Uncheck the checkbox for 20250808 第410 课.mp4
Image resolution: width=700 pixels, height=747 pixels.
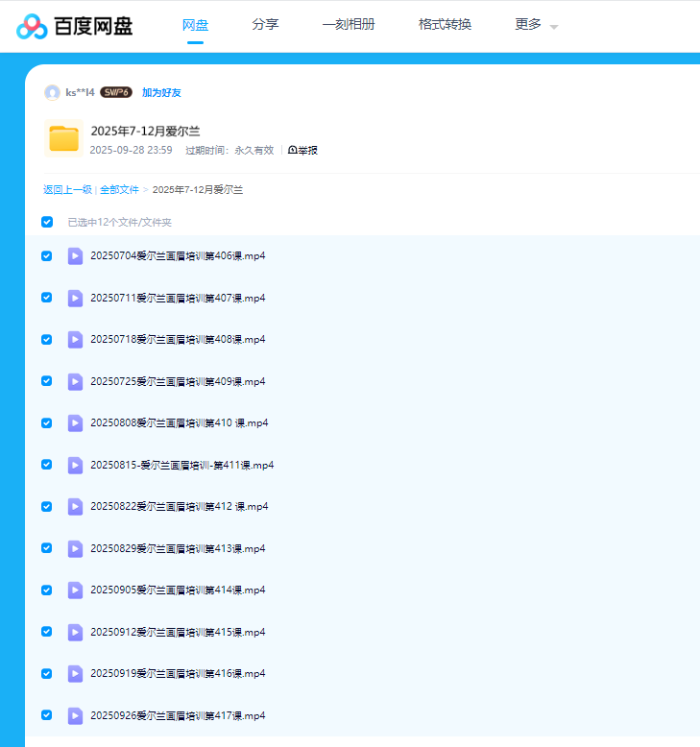coord(47,423)
